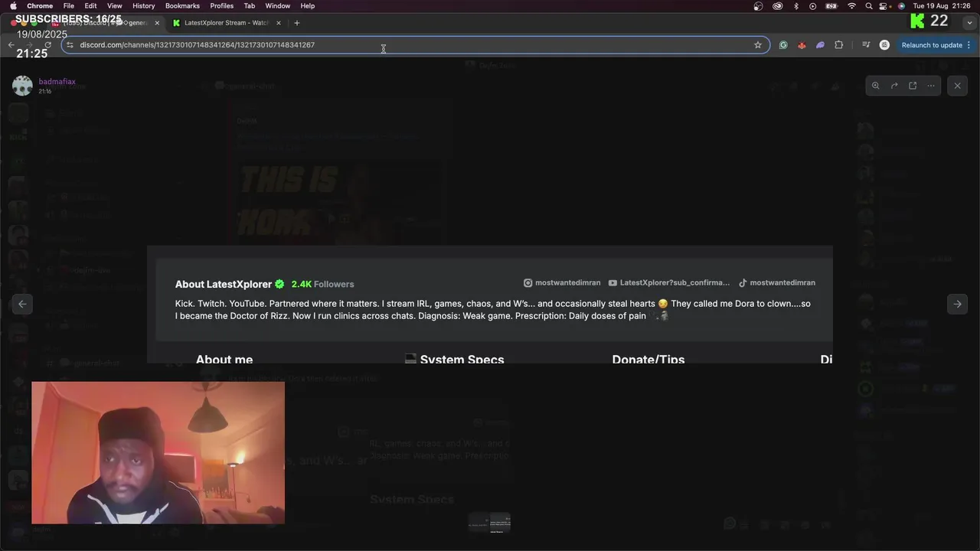Select the first thumbnail in the bottom strip
Image resolution: width=980 pixels, height=551 pixels.
479,523
